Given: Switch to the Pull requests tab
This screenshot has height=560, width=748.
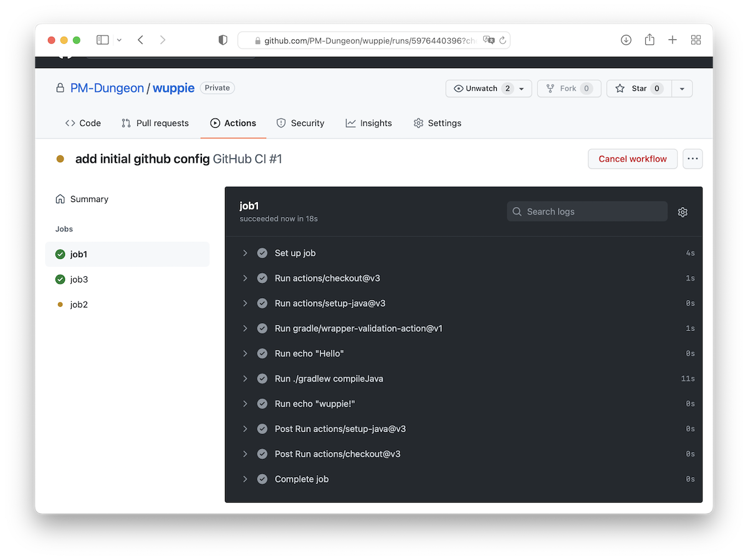Looking at the screenshot, I should tap(155, 123).
